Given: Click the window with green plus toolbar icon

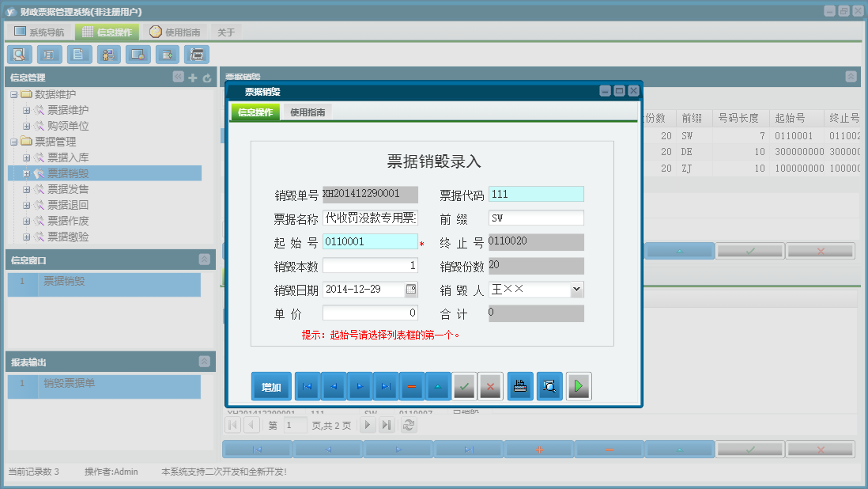Looking at the screenshot, I should click(x=167, y=55).
